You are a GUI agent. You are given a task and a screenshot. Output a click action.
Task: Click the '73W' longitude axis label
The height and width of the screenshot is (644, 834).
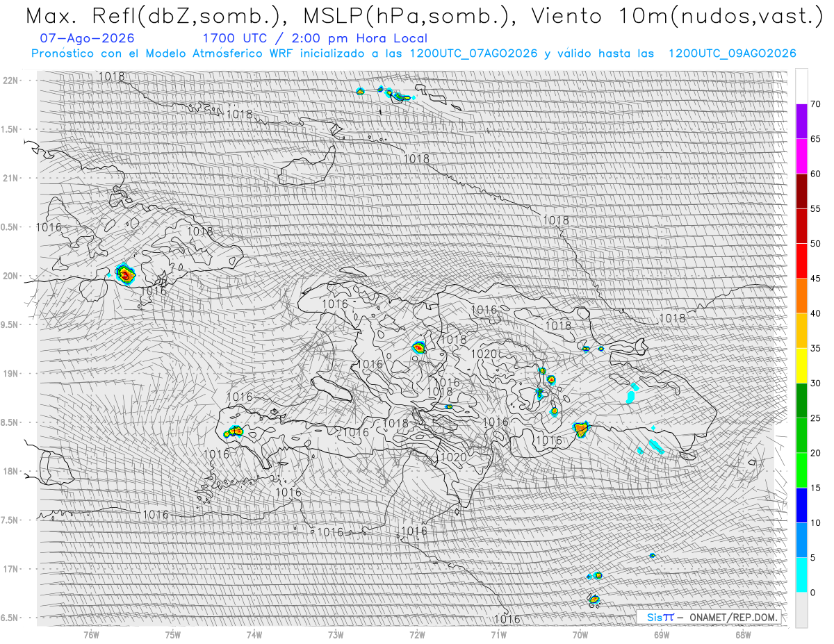coord(336,634)
